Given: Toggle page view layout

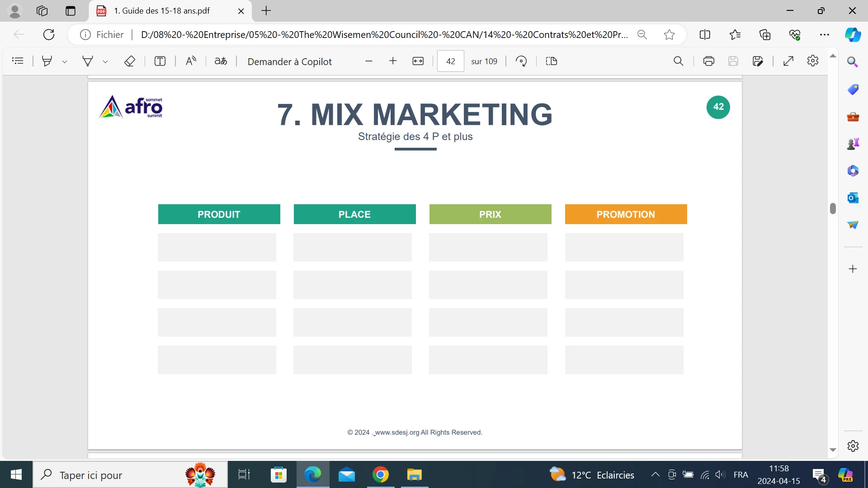Looking at the screenshot, I should tap(551, 61).
